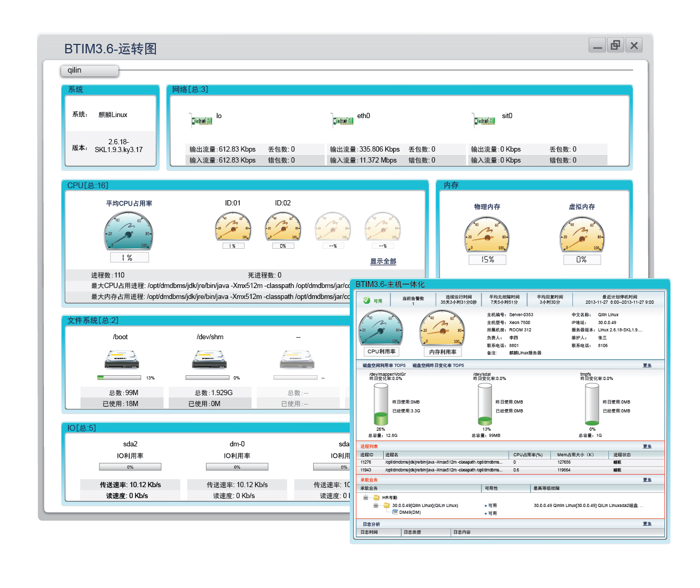The width and height of the screenshot is (700, 588).
Task: Click the eth0 network adapter icon
Action: pyautogui.click(x=342, y=121)
